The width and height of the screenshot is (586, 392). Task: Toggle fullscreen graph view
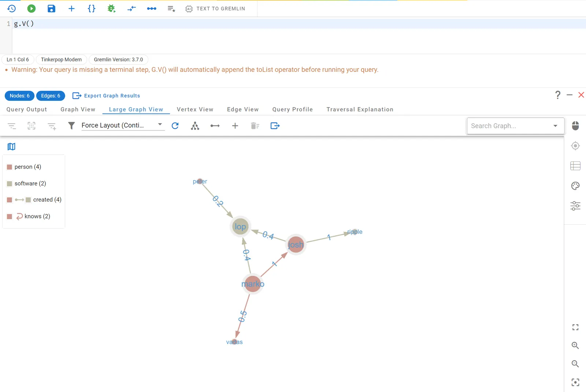(575, 327)
